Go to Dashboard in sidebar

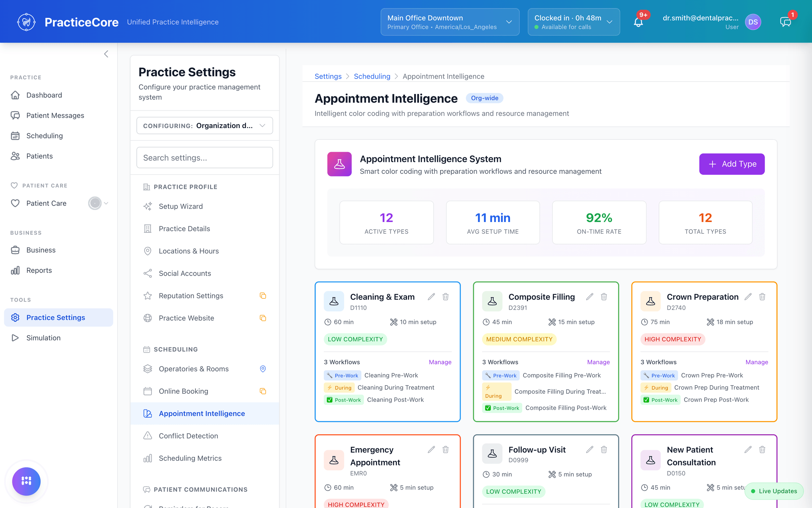(x=59, y=95)
